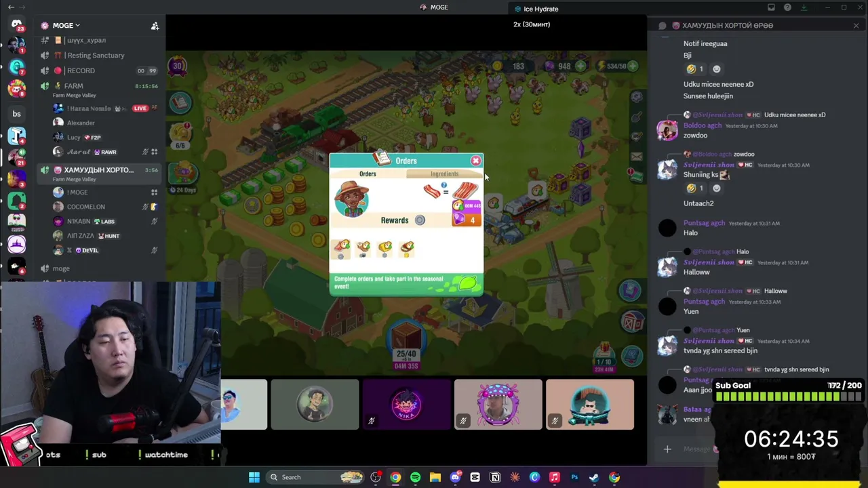Image resolution: width=868 pixels, height=488 pixels.
Task: Click the laughing reaction under Bji message
Action: [x=696, y=69]
